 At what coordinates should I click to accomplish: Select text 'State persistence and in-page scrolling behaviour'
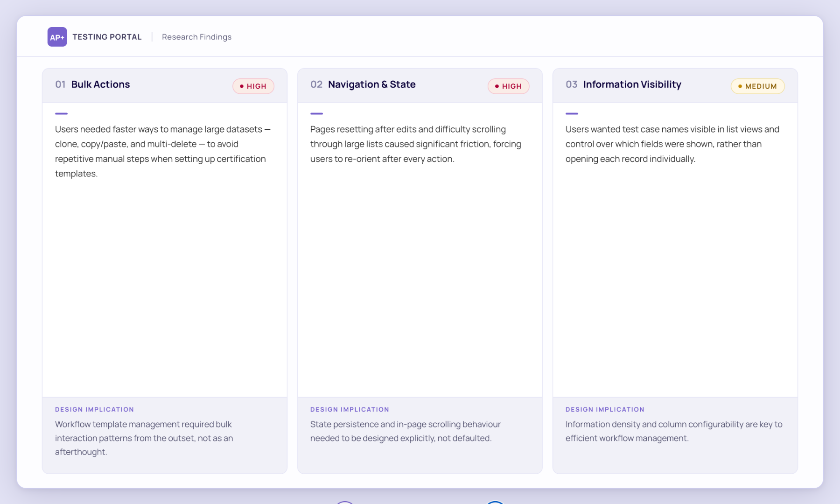coord(406,424)
